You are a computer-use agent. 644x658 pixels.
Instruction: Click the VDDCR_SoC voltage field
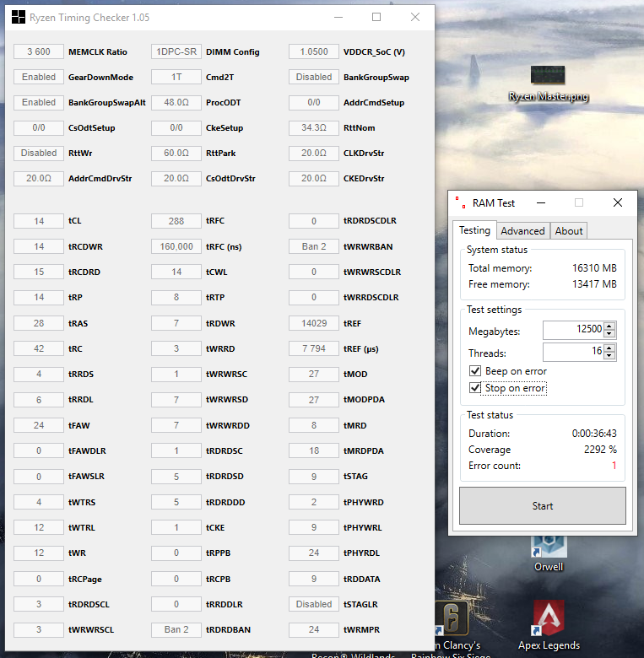pos(314,51)
